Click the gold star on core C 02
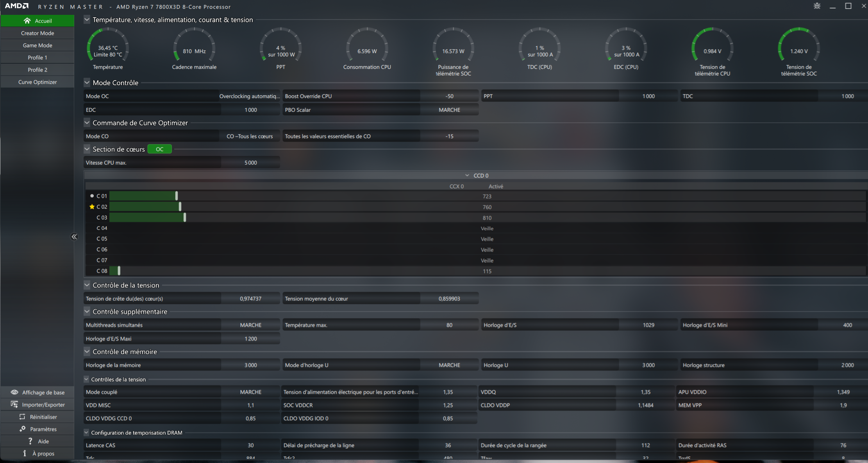 92,207
